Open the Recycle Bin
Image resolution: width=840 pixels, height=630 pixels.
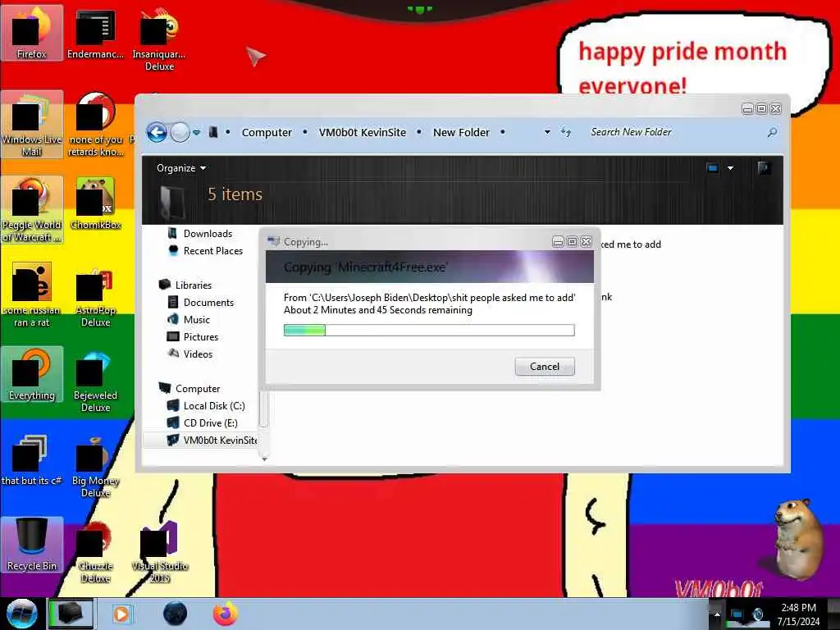click(32, 545)
